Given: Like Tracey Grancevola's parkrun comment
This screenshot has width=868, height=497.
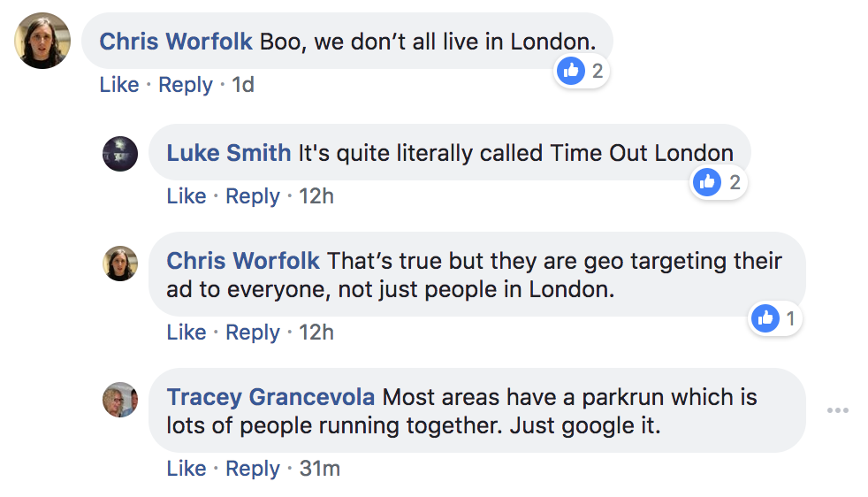Looking at the screenshot, I should click(x=187, y=468).
